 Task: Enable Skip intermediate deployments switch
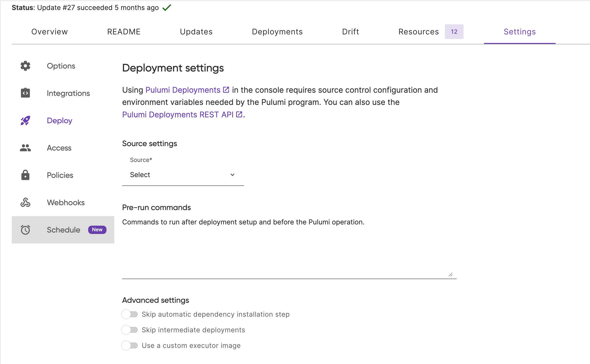[x=130, y=330]
